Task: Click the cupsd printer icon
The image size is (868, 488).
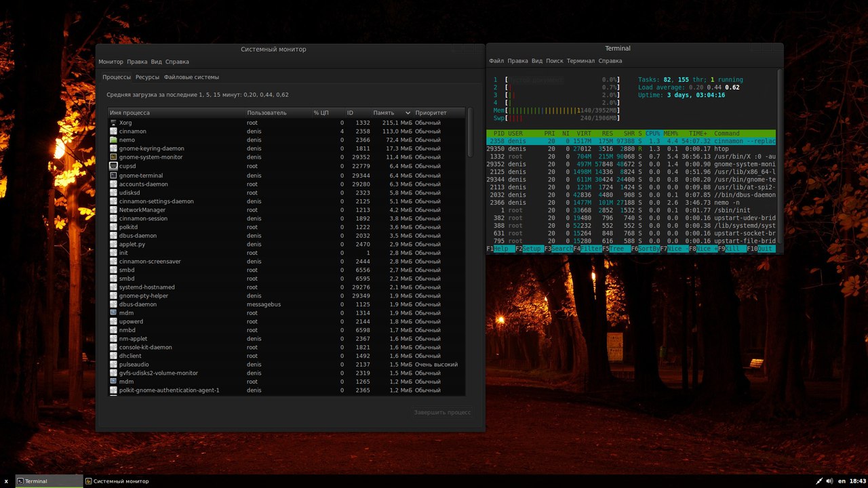Action: [x=113, y=166]
